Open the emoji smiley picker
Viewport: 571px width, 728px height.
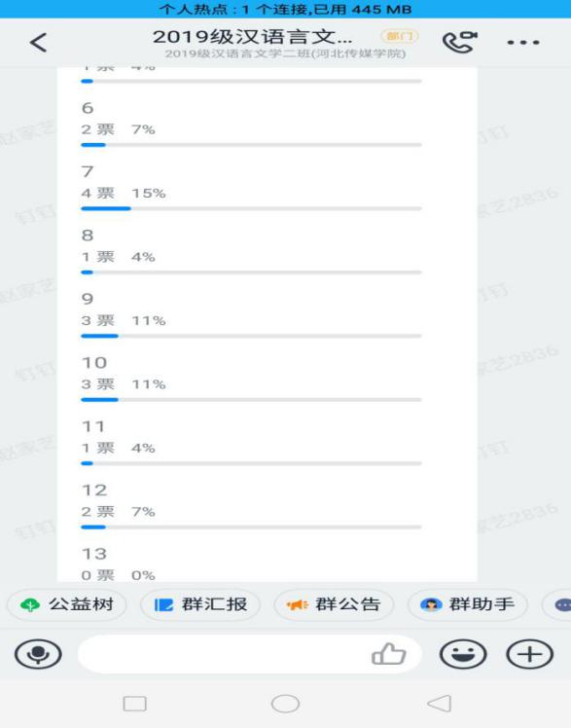463,654
